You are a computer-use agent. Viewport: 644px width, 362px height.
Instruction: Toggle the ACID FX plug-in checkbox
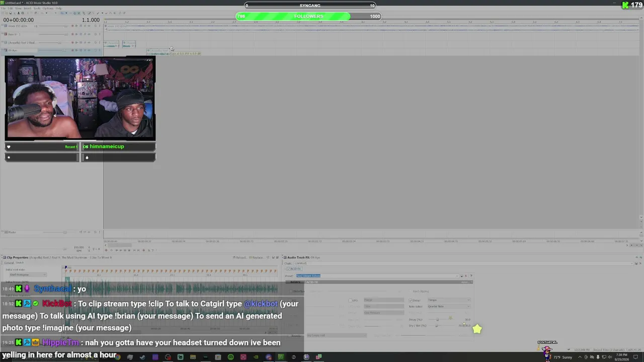pyautogui.click(x=288, y=268)
